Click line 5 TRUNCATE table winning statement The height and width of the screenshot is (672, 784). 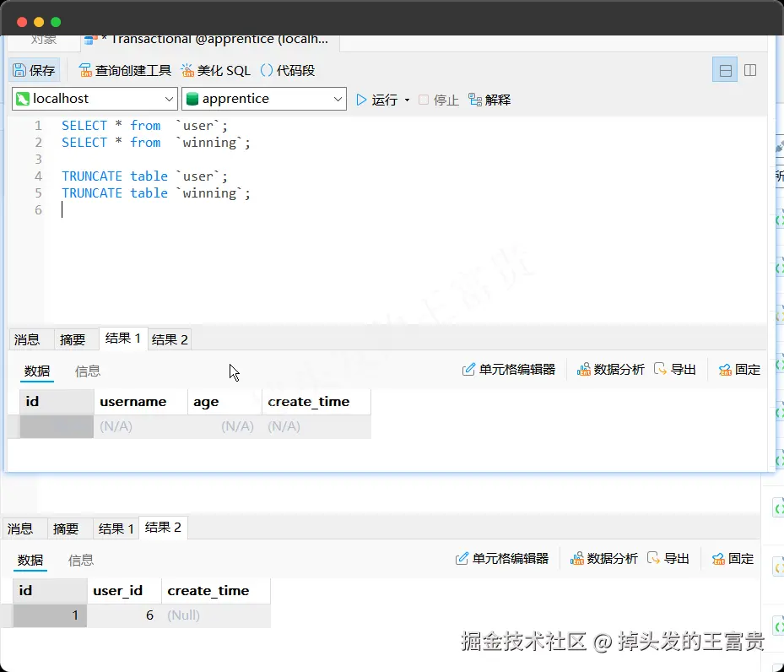point(156,193)
